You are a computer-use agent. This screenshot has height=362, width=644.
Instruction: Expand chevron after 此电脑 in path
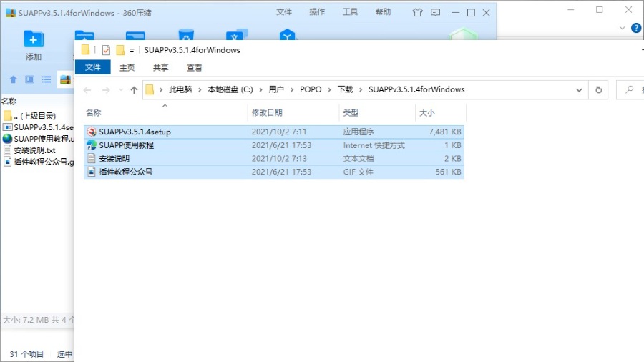click(200, 89)
